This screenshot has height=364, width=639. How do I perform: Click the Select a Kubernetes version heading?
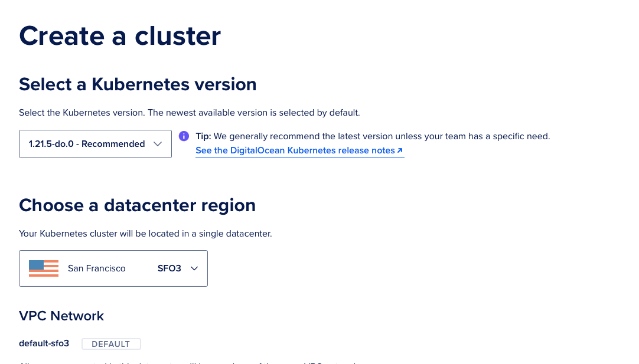point(138,84)
